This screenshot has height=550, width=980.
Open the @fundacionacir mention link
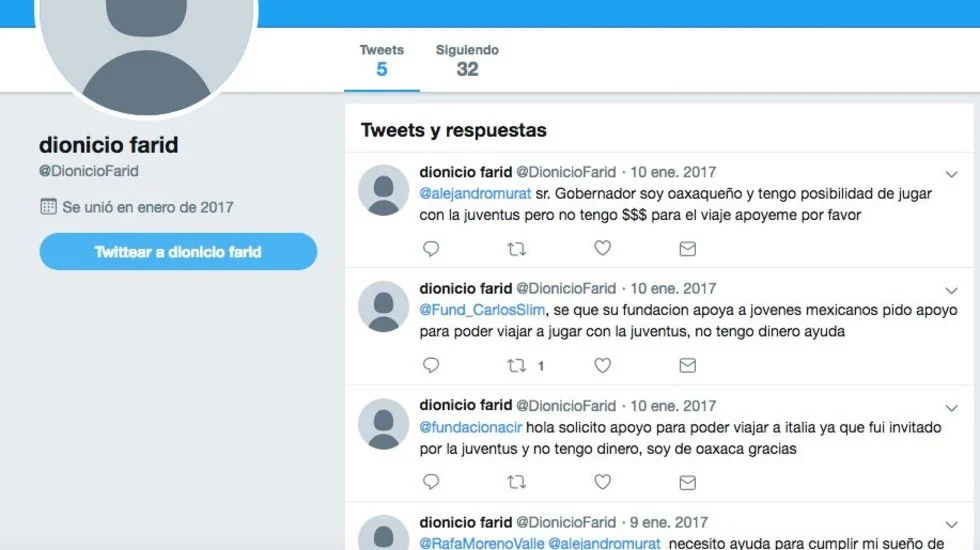pos(471,428)
